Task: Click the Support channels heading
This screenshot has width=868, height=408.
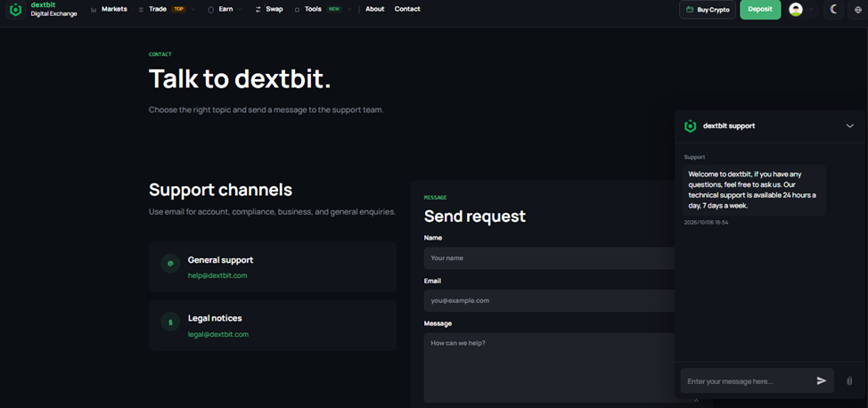Action: coord(220,190)
